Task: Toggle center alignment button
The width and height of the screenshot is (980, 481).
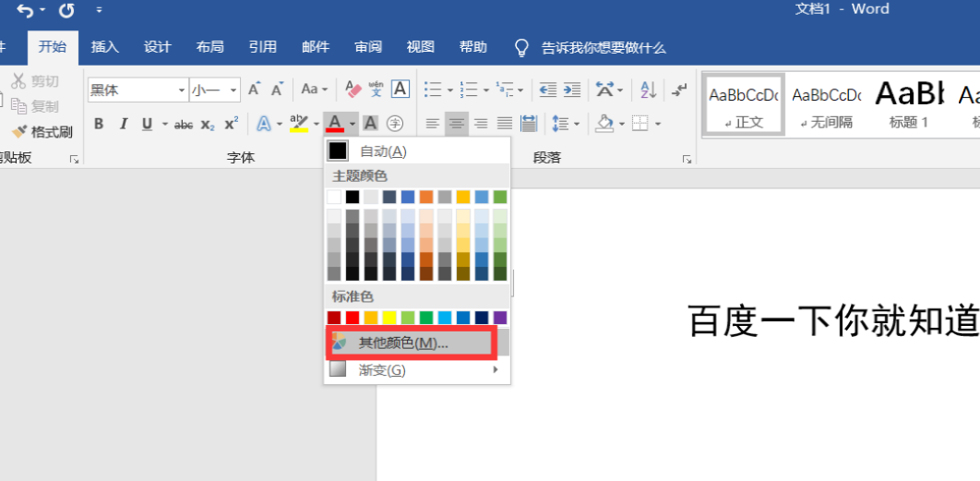Action: tap(457, 123)
